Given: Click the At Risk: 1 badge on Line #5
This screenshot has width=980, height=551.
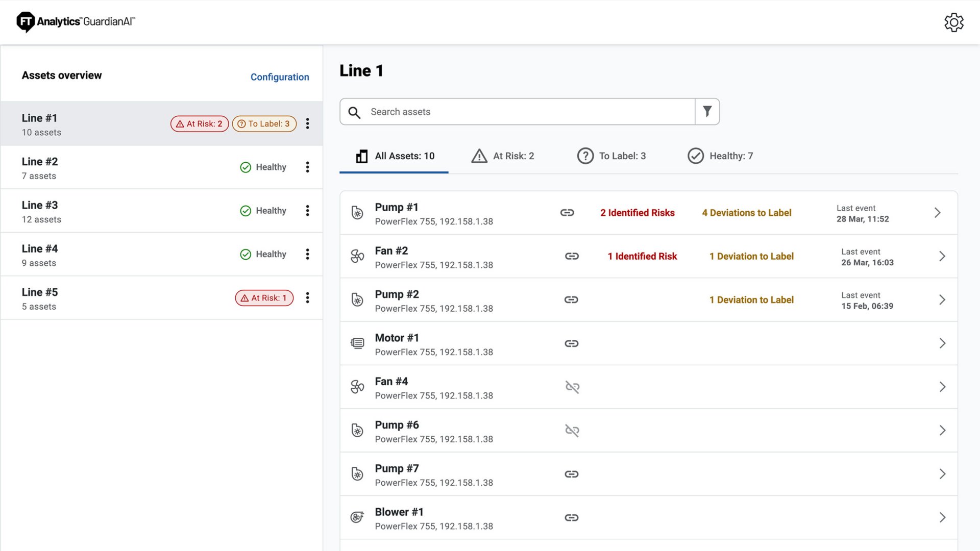Looking at the screenshot, I should tap(264, 297).
